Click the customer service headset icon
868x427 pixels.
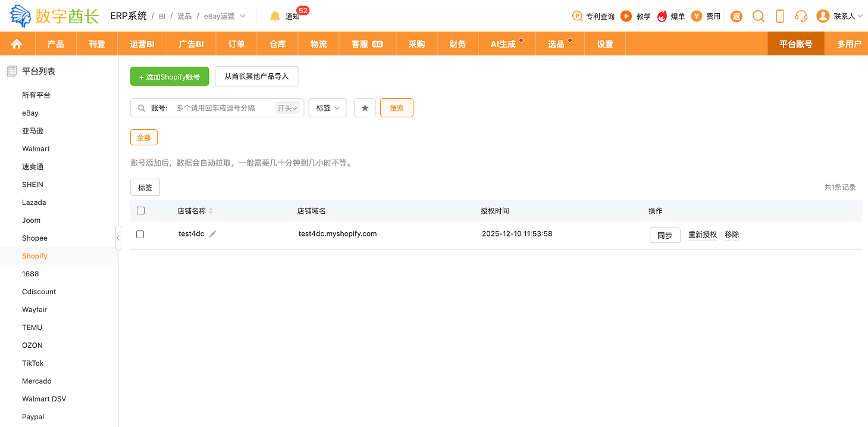801,16
